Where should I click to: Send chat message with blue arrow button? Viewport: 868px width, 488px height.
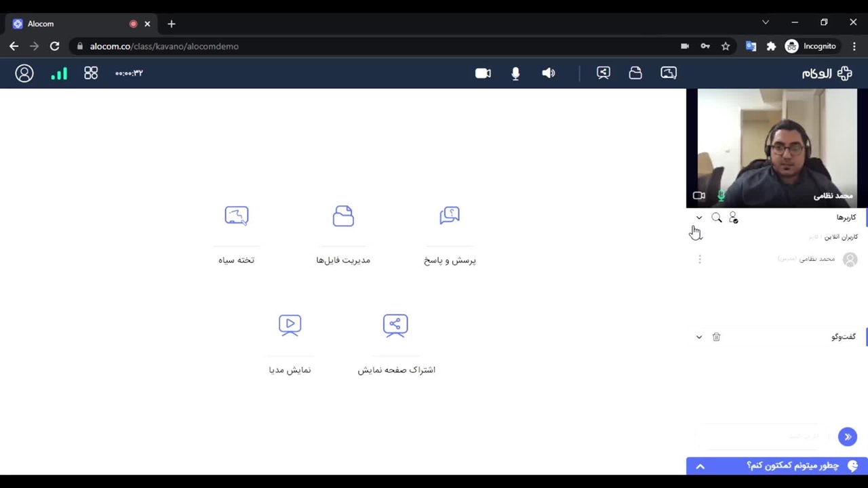point(848,437)
